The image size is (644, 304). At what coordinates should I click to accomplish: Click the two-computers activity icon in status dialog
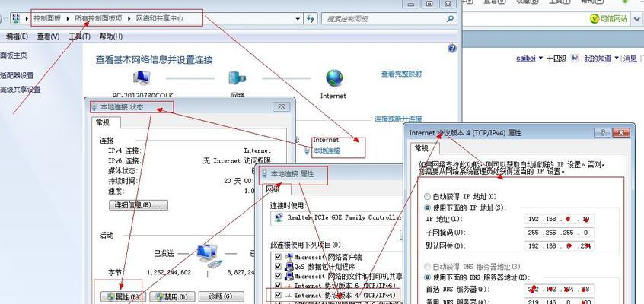pos(209,255)
